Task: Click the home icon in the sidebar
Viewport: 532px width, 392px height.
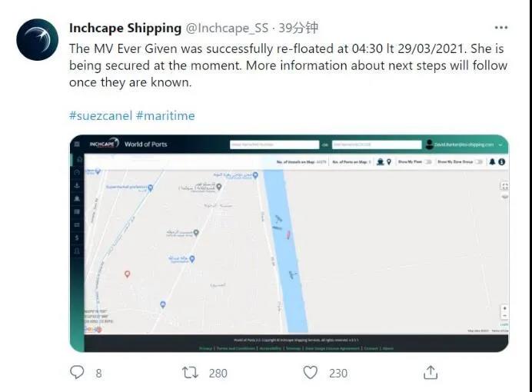Action: click(79, 159)
